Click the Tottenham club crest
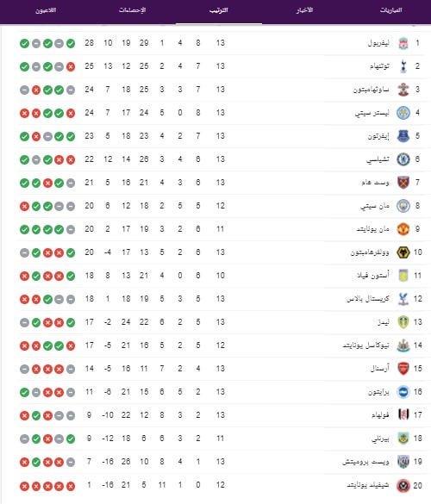 [403, 66]
